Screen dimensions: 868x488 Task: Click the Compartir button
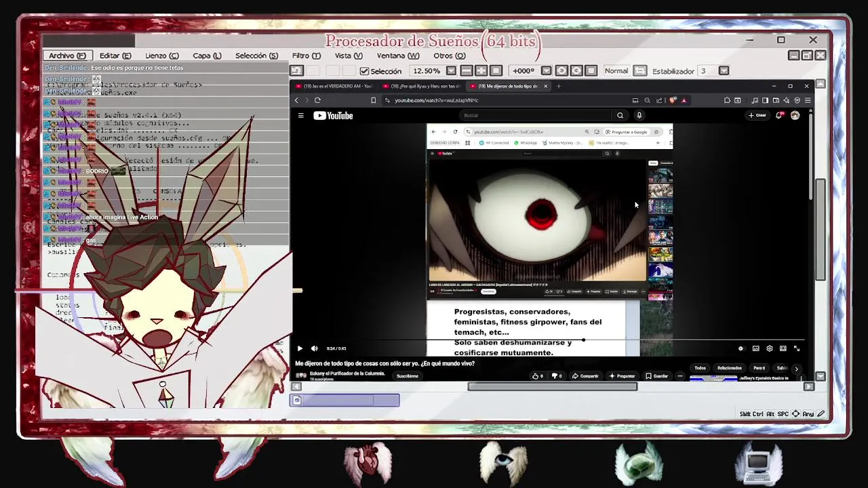(585, 376)
